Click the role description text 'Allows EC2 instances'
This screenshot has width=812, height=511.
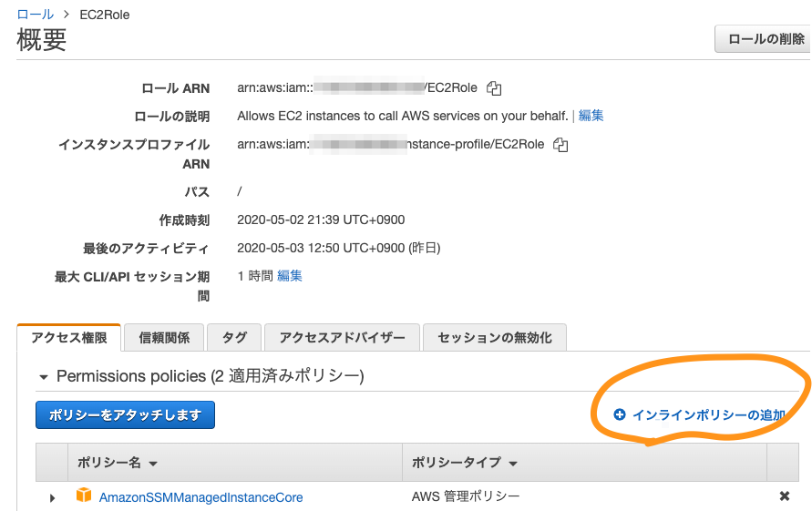(403, 116)
